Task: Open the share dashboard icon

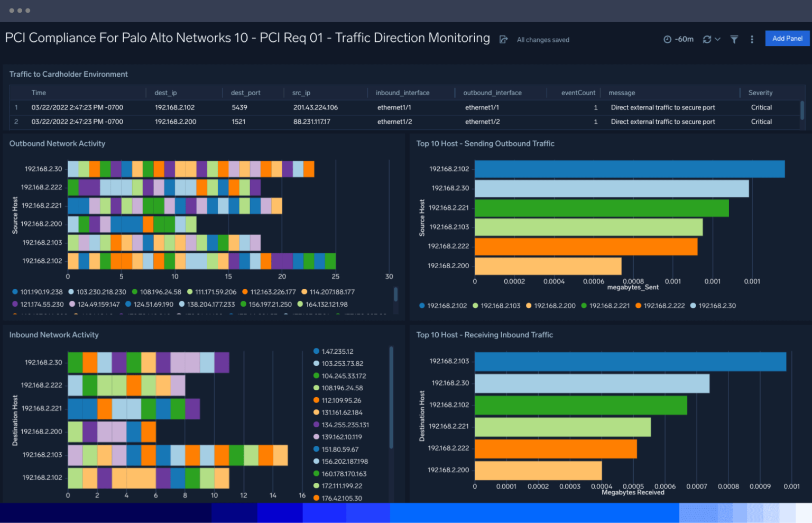Action: [x=503, y=39]
